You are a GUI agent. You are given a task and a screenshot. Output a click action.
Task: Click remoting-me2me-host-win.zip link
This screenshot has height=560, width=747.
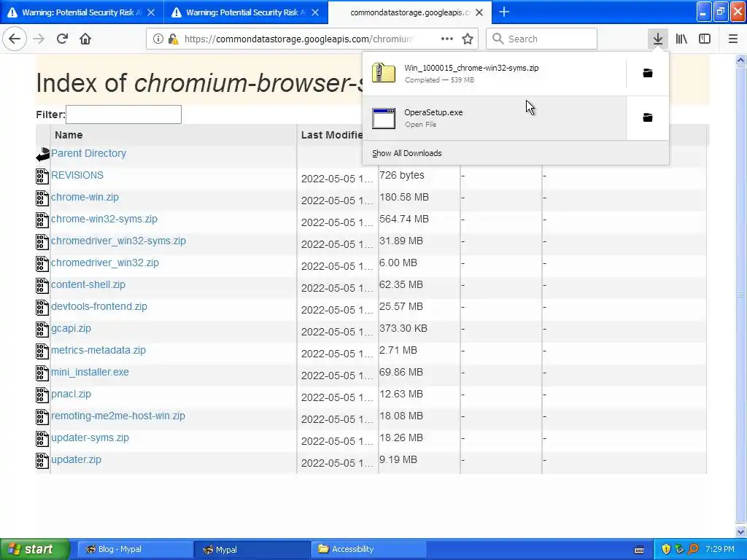coord(117,416)
